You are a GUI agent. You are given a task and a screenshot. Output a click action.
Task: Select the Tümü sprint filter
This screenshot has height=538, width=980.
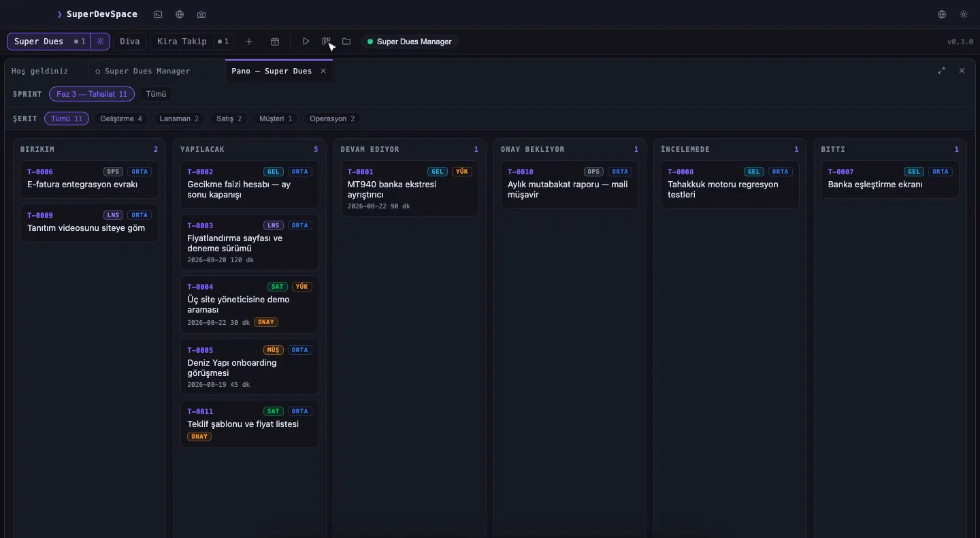[156, 94]
